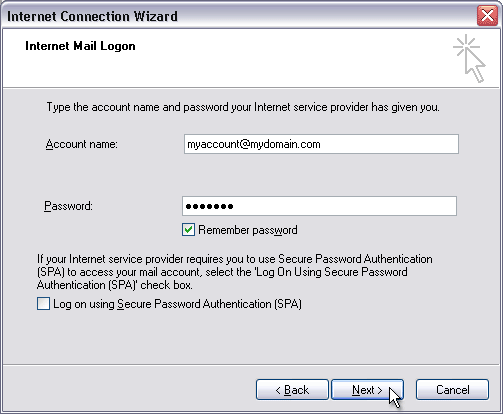
Task: Continue the wizard with Next
Action: 367,389
